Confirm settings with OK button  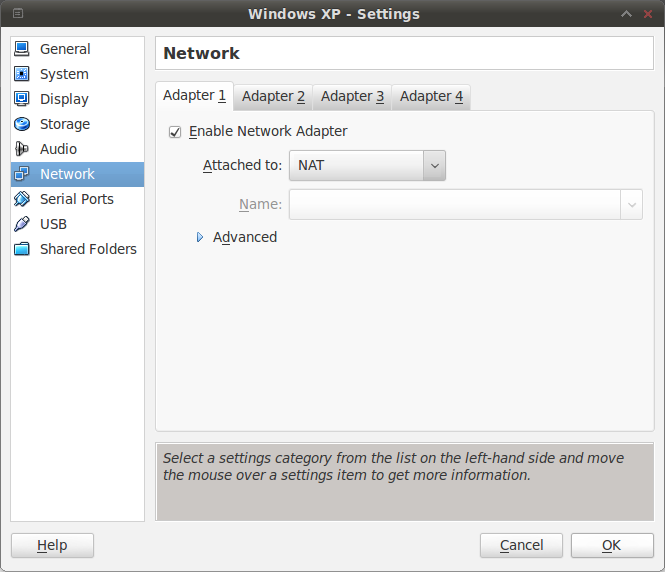(x=612, y=545)
